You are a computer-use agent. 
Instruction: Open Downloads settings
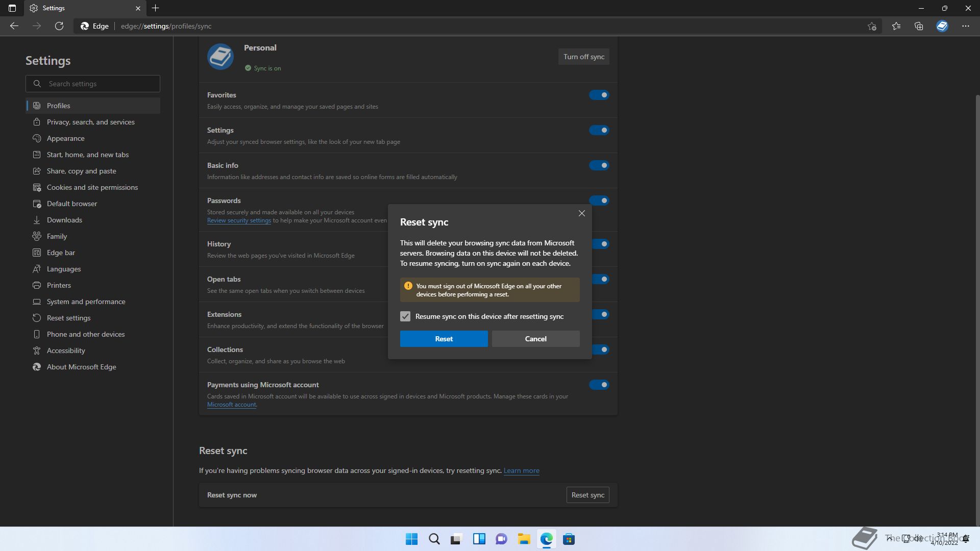coord(93,220)
